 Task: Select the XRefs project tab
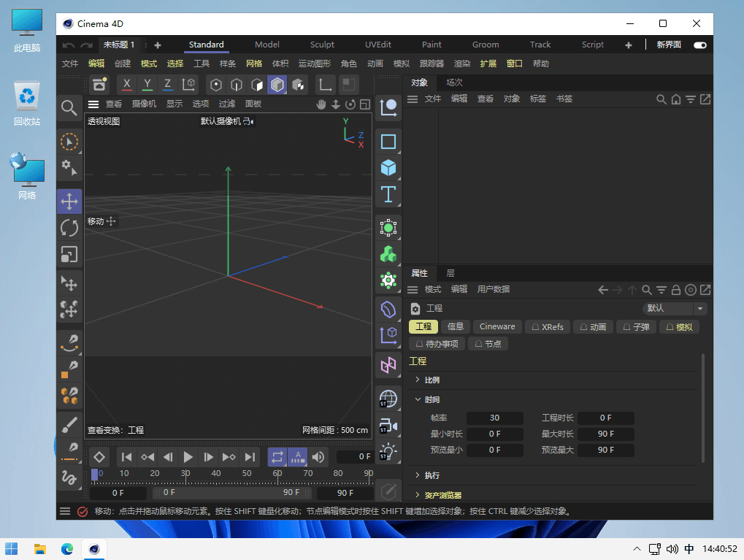(x=548, y=327)
